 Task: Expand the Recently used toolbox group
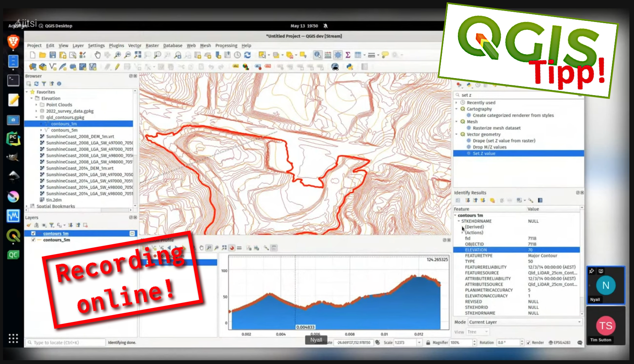(x=456, y=102)
